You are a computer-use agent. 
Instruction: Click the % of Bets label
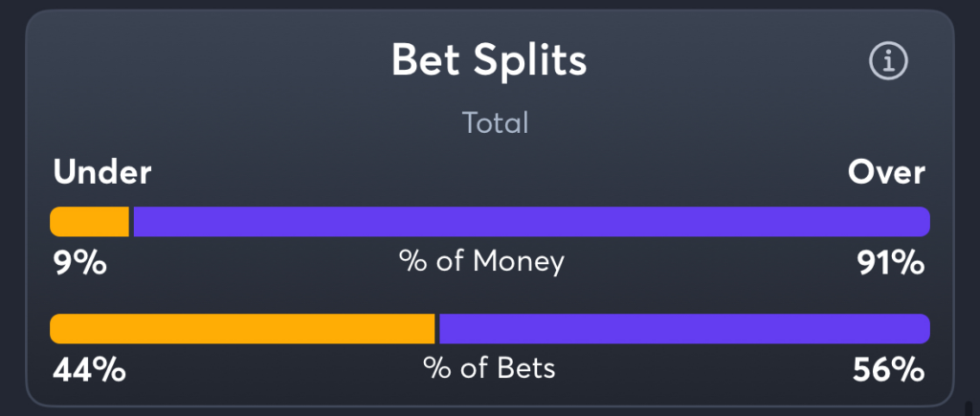tap(489, 369)
